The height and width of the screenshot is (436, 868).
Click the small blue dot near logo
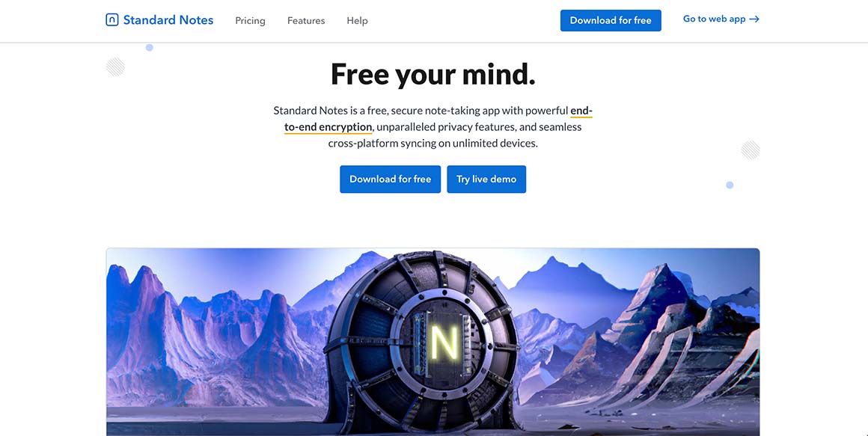pos(150,48)
